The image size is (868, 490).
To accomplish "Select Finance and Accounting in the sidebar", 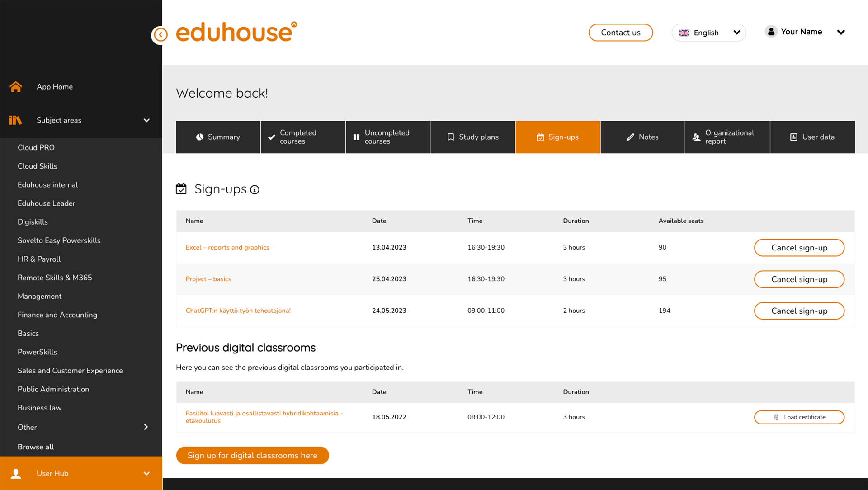I will pyautogui.click(x=57, y=315).
